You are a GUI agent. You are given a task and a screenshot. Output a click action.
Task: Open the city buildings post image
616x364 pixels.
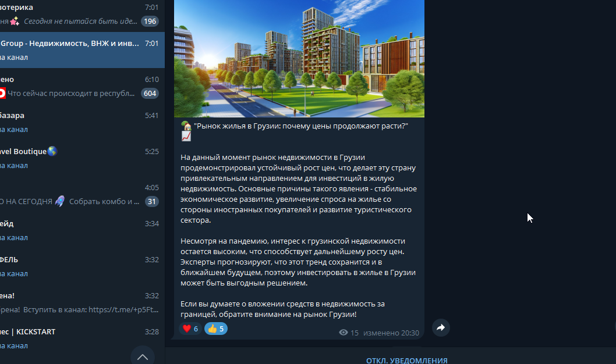pos(299,59)
